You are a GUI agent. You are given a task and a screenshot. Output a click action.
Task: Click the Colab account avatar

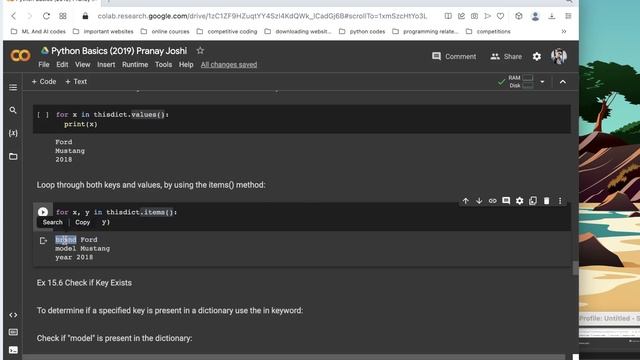click(559, 56)
